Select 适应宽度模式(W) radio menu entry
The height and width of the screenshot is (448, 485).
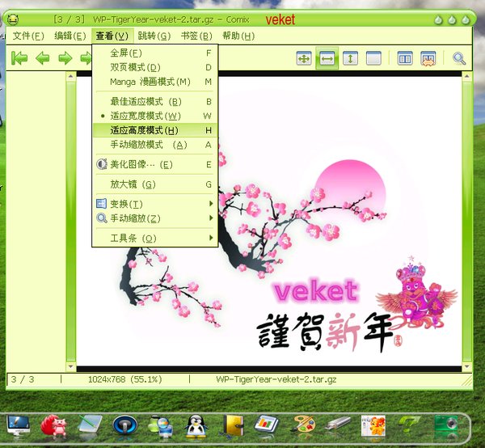(155, 116)
